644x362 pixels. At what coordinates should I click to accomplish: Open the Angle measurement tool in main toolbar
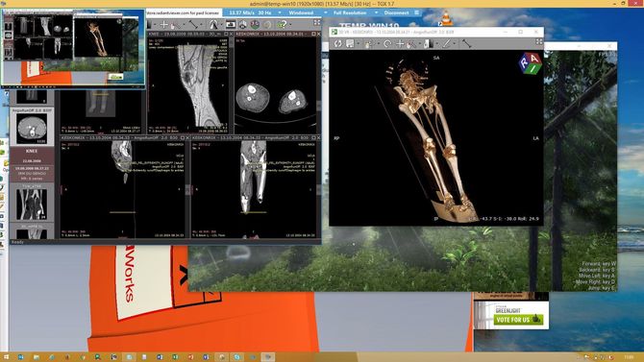pos(214,25)
